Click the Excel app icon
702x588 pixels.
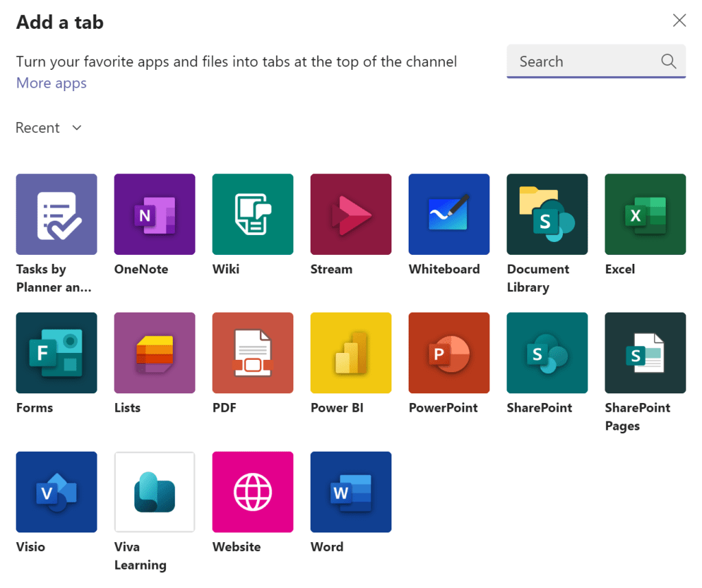coord(644,215)
